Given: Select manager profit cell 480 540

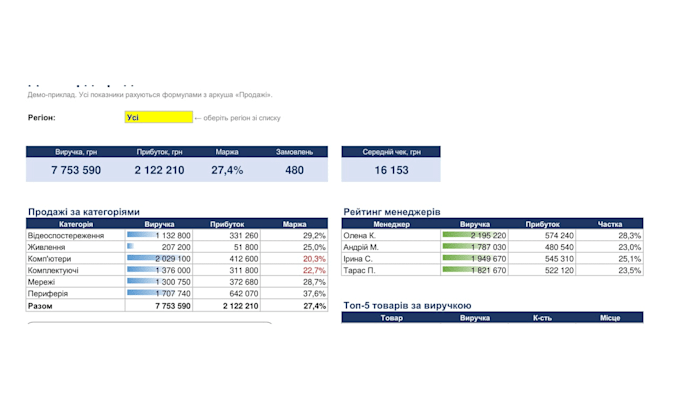Looking at the screenshot, I should pyautogui.click(x=542, y=247).
